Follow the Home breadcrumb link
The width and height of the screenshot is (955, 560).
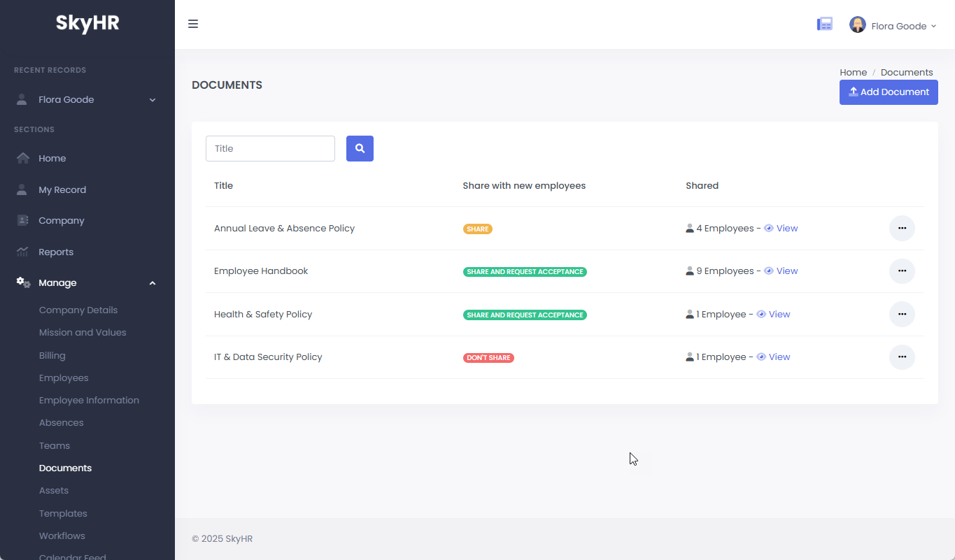(853, 72)
